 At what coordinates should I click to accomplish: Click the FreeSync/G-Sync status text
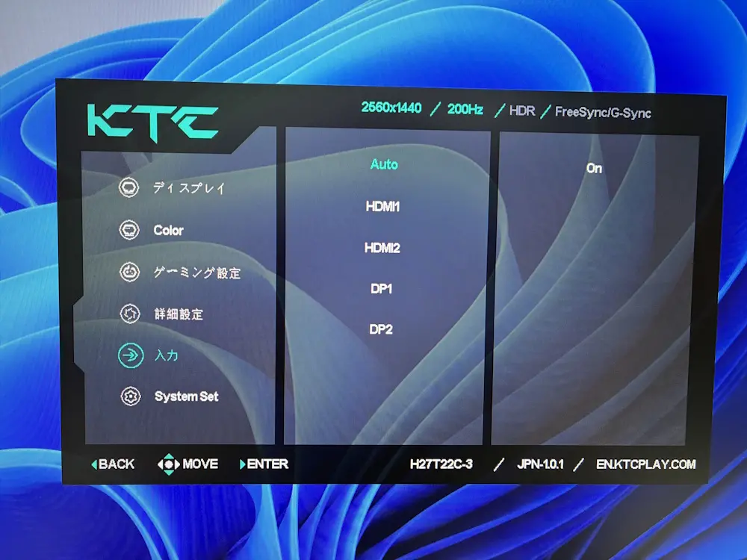[603, 113]
